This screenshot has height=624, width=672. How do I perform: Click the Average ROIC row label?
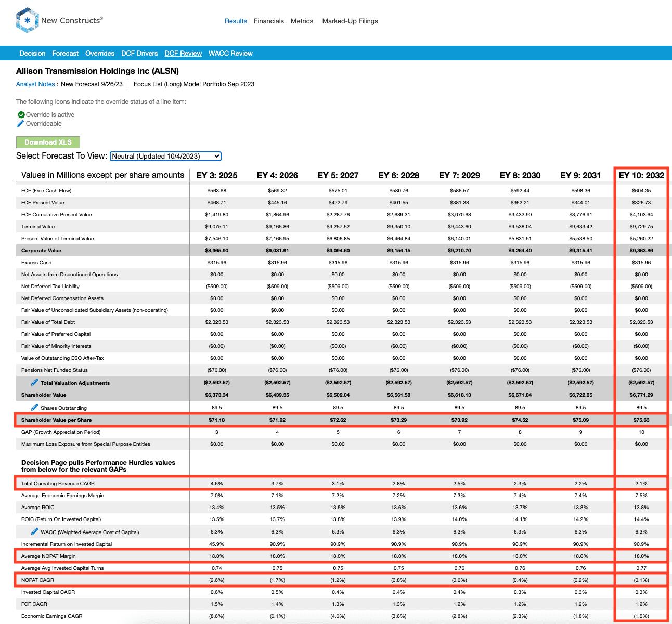(38, 508)
